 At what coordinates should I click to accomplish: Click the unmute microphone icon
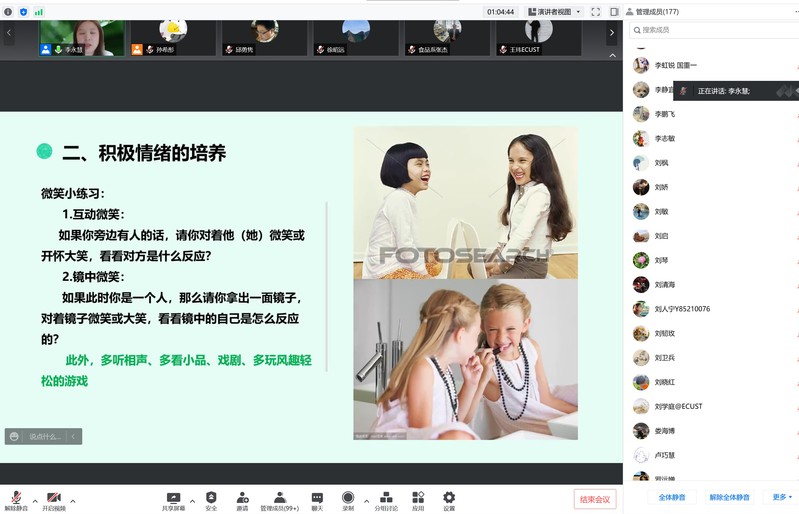(16, 498)
